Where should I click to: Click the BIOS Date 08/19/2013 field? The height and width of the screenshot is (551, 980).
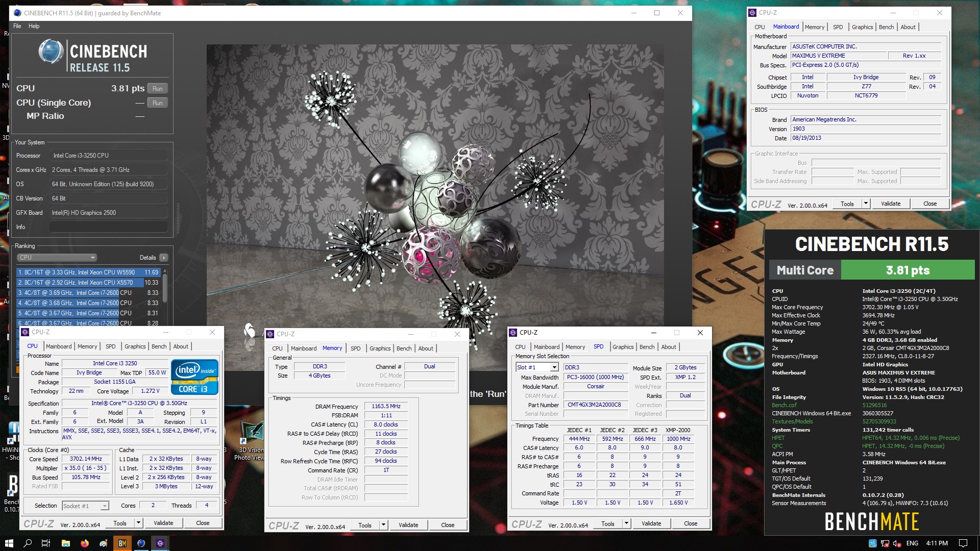[x=865, y=138]
